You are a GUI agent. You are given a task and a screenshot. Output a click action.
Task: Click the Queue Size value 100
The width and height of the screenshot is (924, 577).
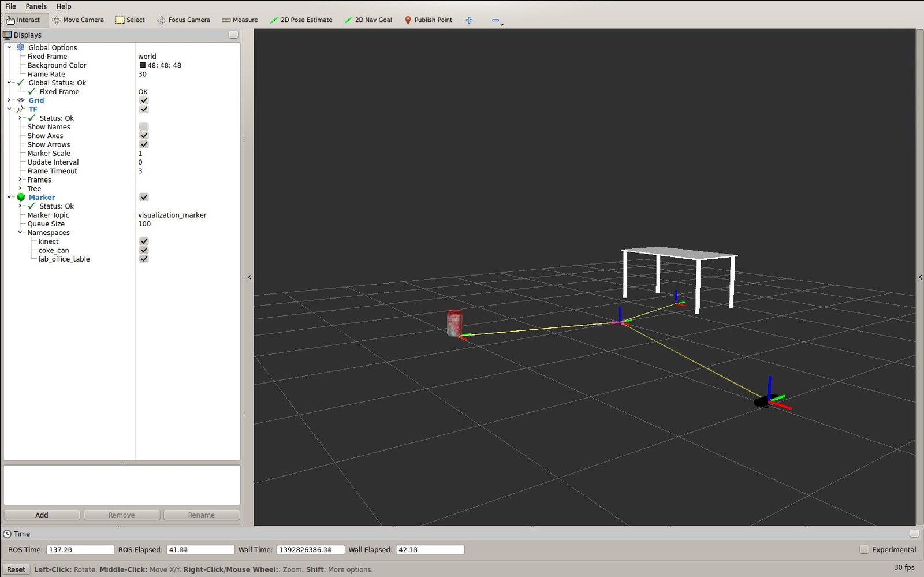click(144, 224)
